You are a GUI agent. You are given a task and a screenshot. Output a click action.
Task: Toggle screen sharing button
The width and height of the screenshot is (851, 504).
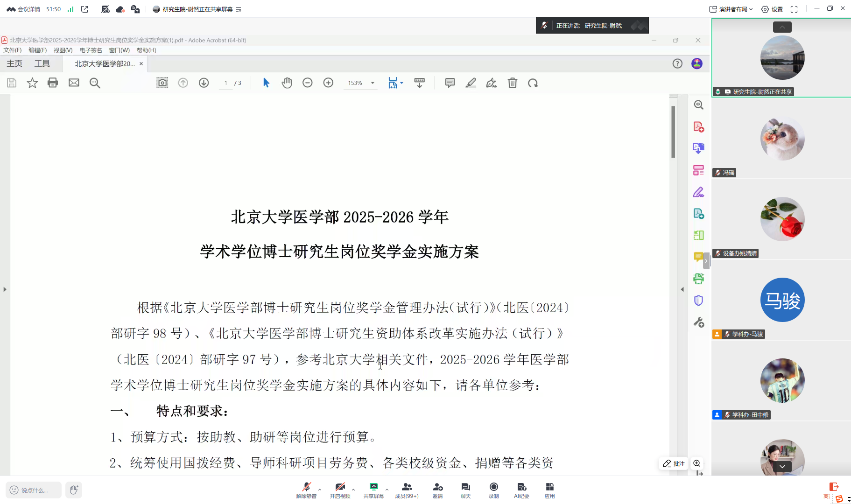pyautogui.click(x=373, y=490)
